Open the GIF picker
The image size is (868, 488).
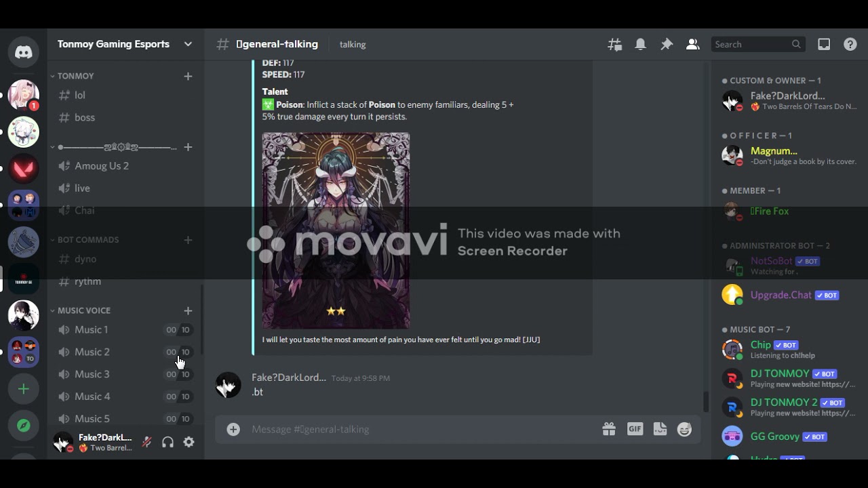pos(635,429)
